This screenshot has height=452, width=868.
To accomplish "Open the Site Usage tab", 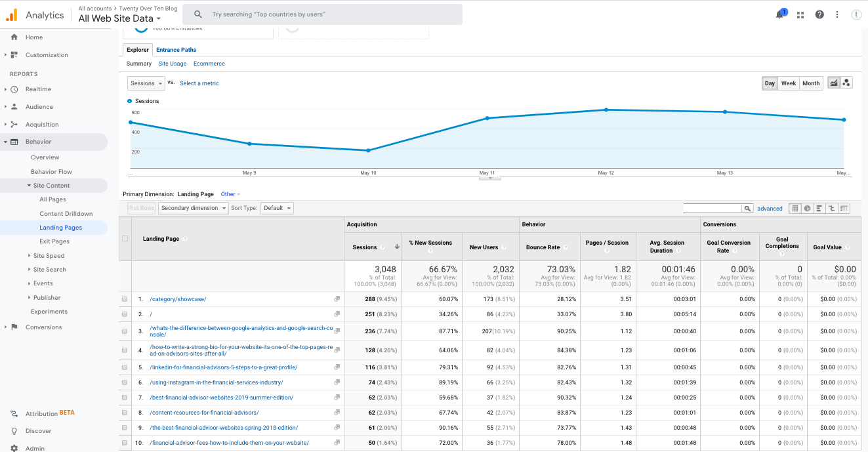I will pyautogui.click(x=172, y=63).
